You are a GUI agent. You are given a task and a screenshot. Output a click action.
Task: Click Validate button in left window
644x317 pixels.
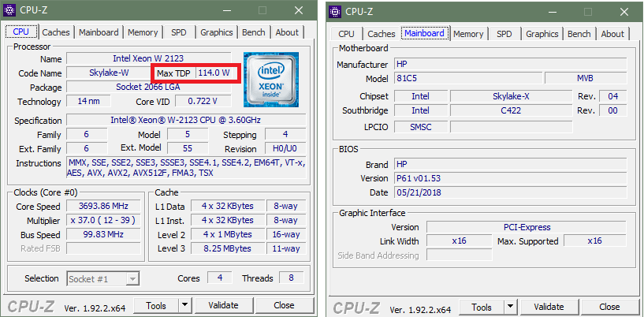pos(223,305)
